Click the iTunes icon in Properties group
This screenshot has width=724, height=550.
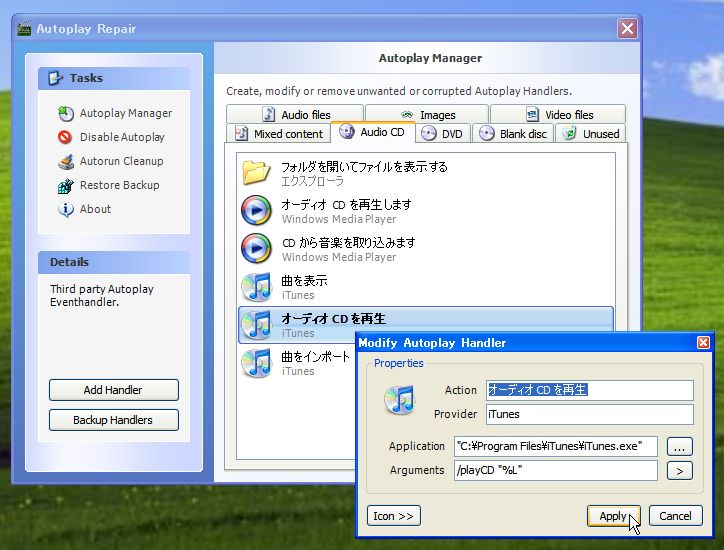399,400
